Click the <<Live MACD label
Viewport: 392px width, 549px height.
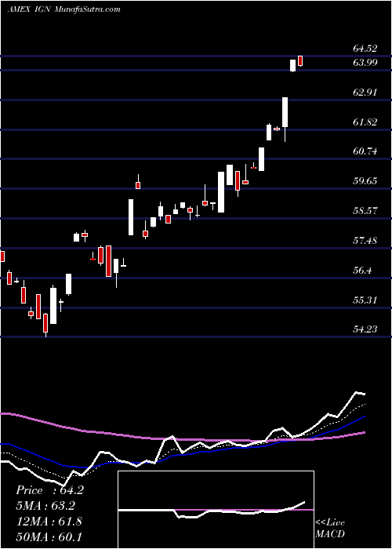click(330, 528)
